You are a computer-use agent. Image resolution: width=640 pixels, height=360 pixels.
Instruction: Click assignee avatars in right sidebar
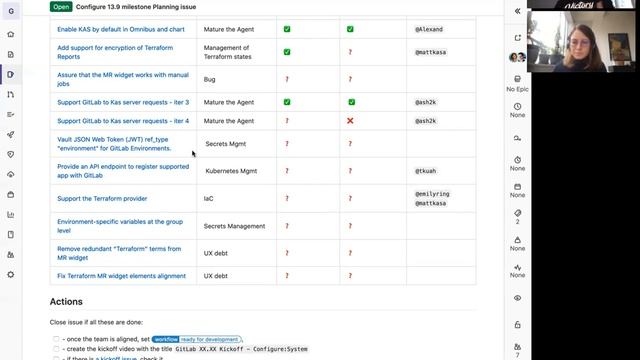click(x=517, y=57)
